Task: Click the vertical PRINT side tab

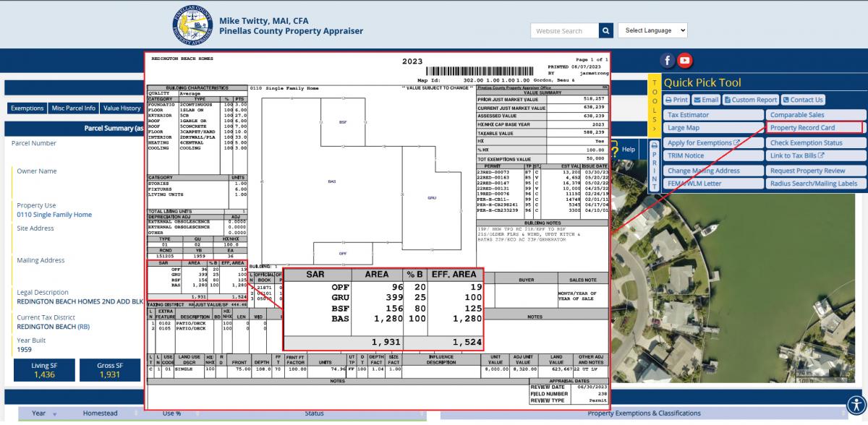Action: coord(655,166)
